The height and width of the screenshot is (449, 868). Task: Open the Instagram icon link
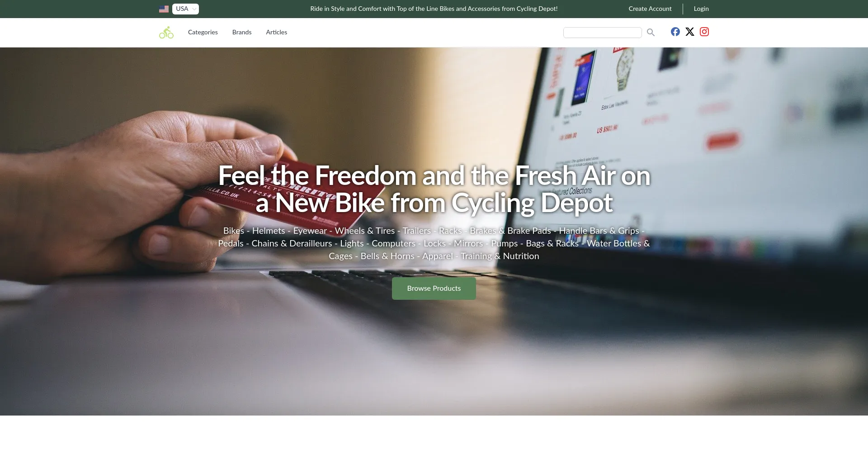pyautogui.click(x=704, y=32)
